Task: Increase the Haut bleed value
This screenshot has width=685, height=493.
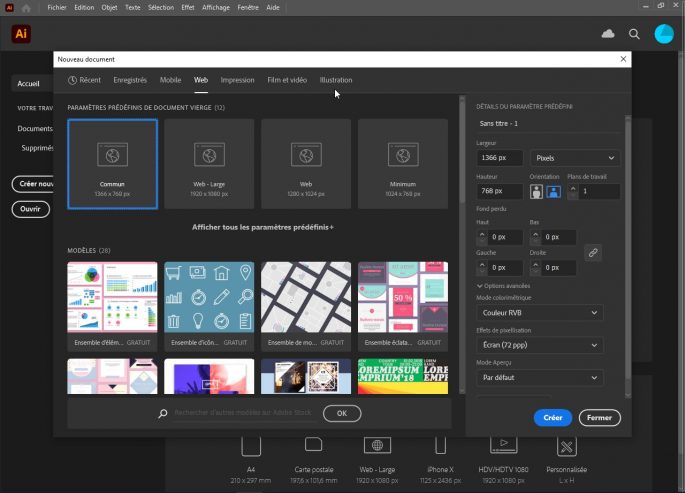Action: (x=482, y=234)
